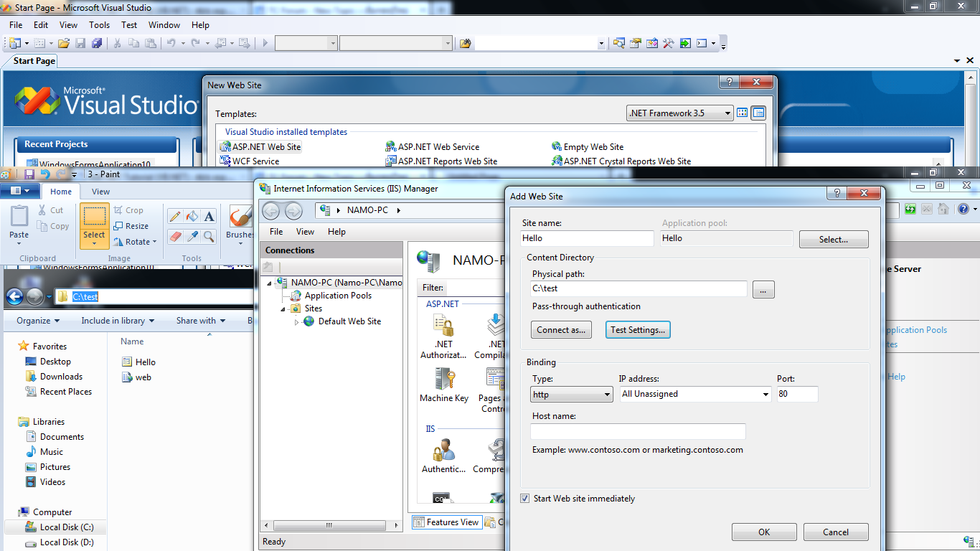Image resolution: width=980 pixels, height=551 pixels.
Task: Open Edit menu in Visual Studio
Action: point(41,24)
